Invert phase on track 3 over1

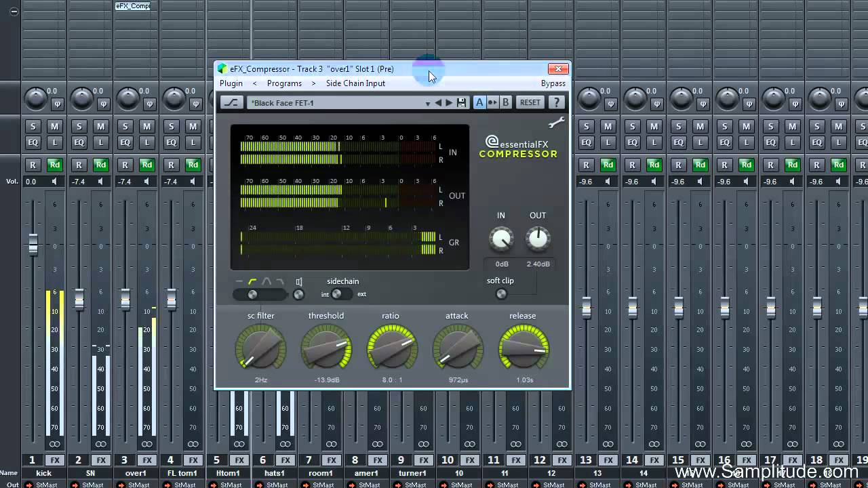[x=149, y=104]
